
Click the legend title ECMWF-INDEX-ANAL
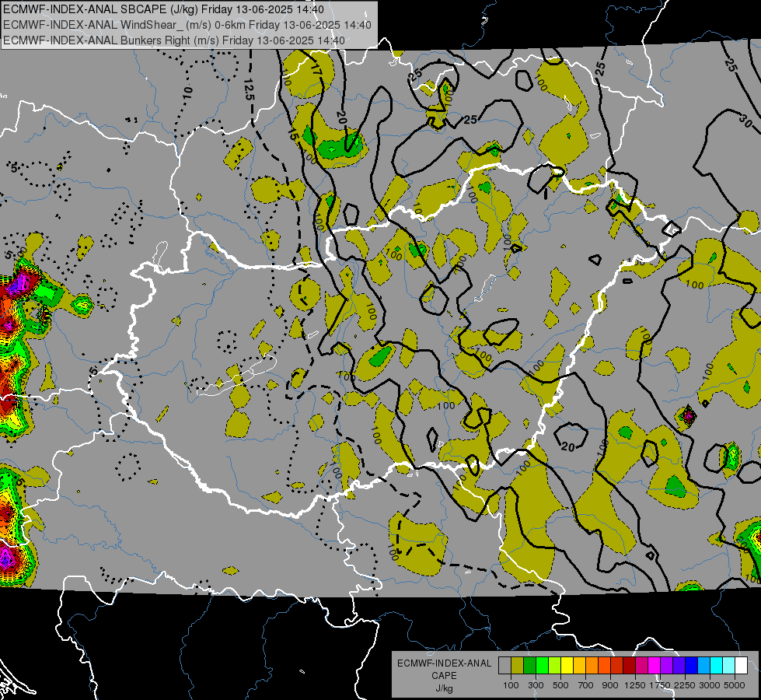(x=444, y=663)
